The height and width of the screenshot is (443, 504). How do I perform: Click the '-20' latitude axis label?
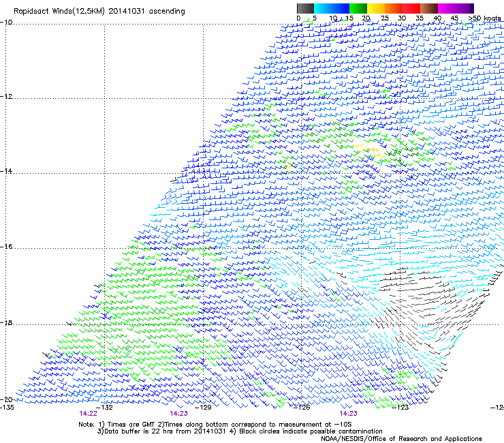[5, 399]
